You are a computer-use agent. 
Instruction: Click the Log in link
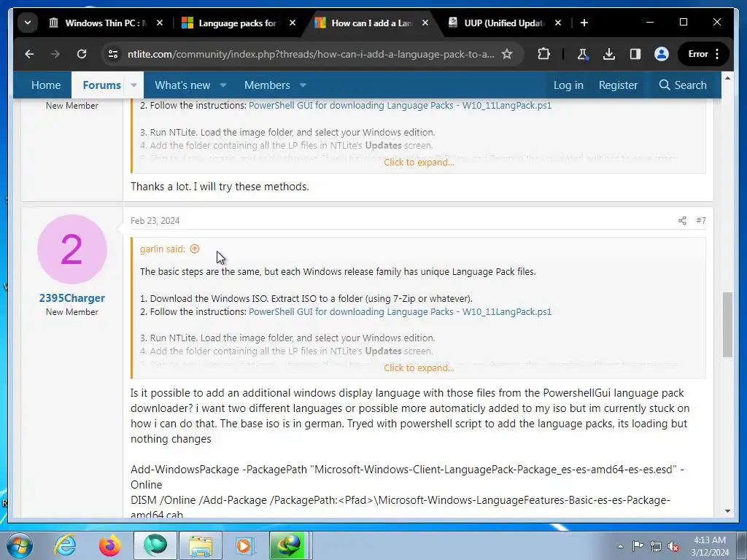(x=568, y=85)
